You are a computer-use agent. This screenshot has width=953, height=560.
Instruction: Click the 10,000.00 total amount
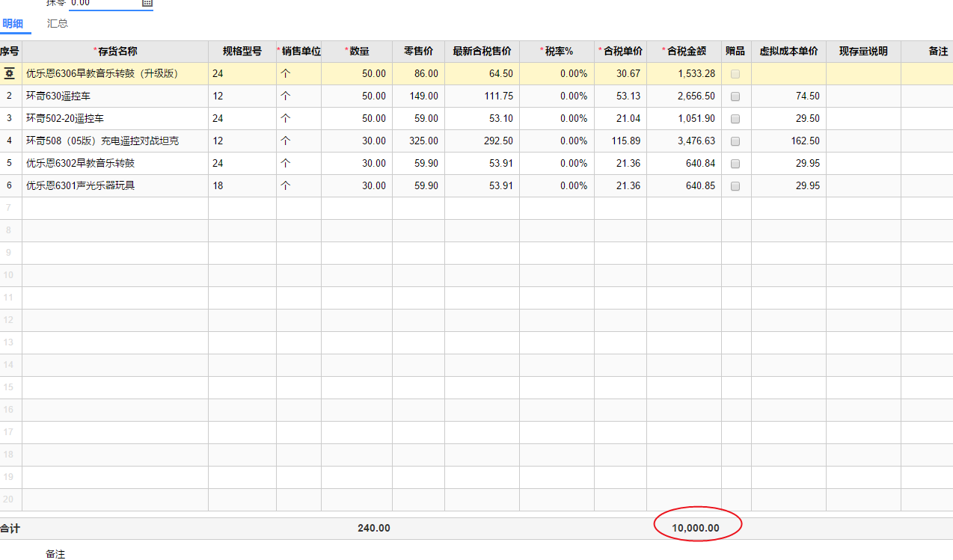click(x=695, y=528)
